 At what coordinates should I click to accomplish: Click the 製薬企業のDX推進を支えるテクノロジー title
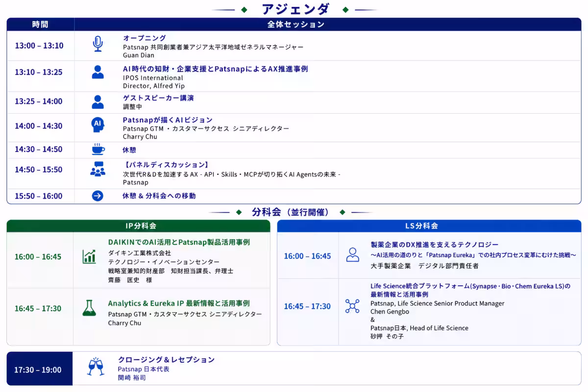tap(435, 245)
